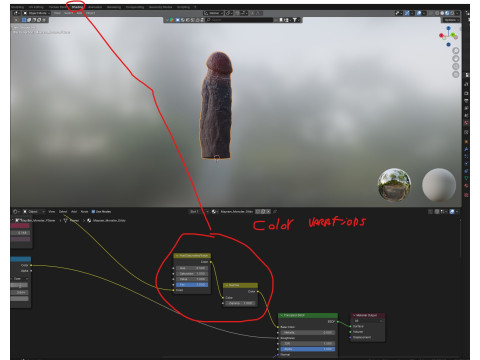Image resolution: width=480 pixels, height=360 pixels.
Task: Open the Texture properties tab
Action: point(466,194)
